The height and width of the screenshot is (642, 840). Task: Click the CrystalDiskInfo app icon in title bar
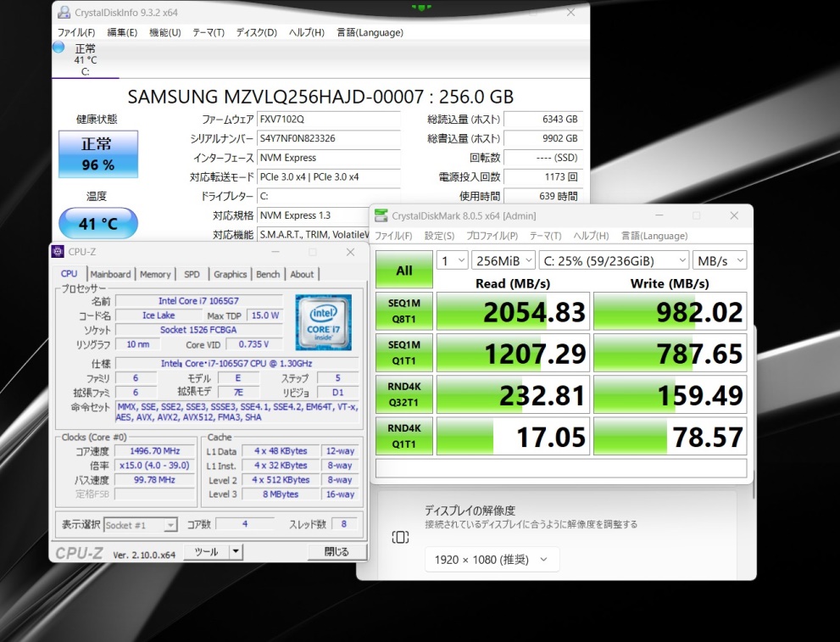click(64, 13)
